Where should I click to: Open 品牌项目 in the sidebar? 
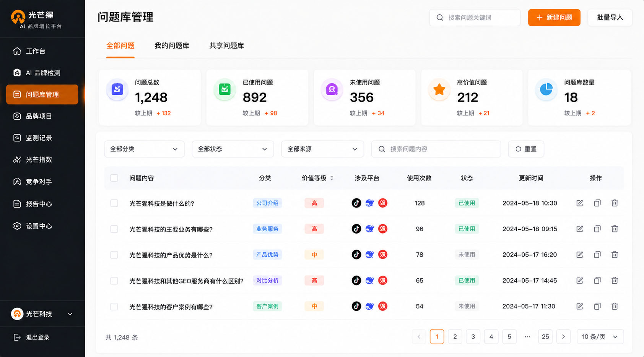point(42,116)
